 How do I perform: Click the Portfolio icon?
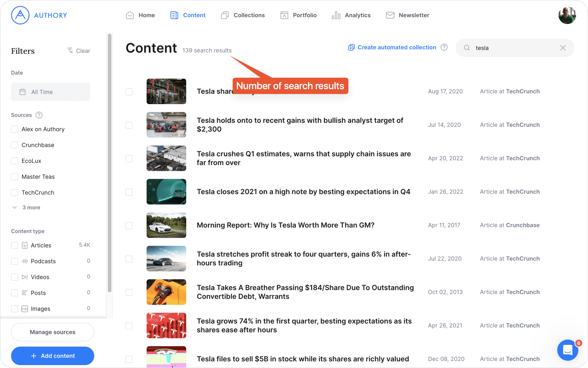284,15
